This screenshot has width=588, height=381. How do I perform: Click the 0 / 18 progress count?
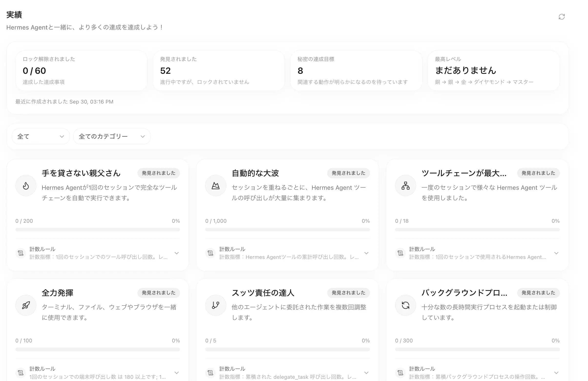pyautogui.click(x=402, y=221)
